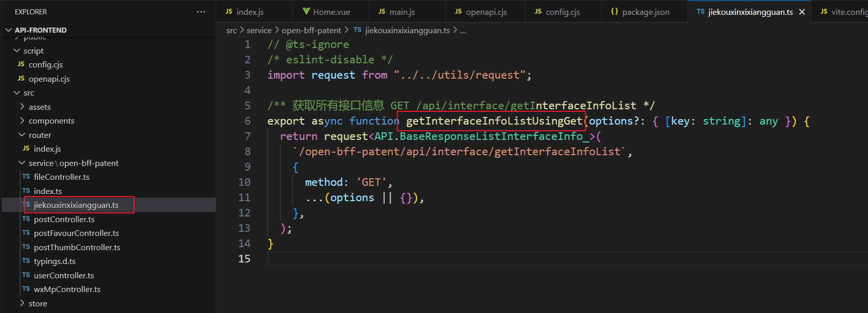The image size is (868, 313).
Task: Open fileController.ts in the explorer
Action: [61, 177]
